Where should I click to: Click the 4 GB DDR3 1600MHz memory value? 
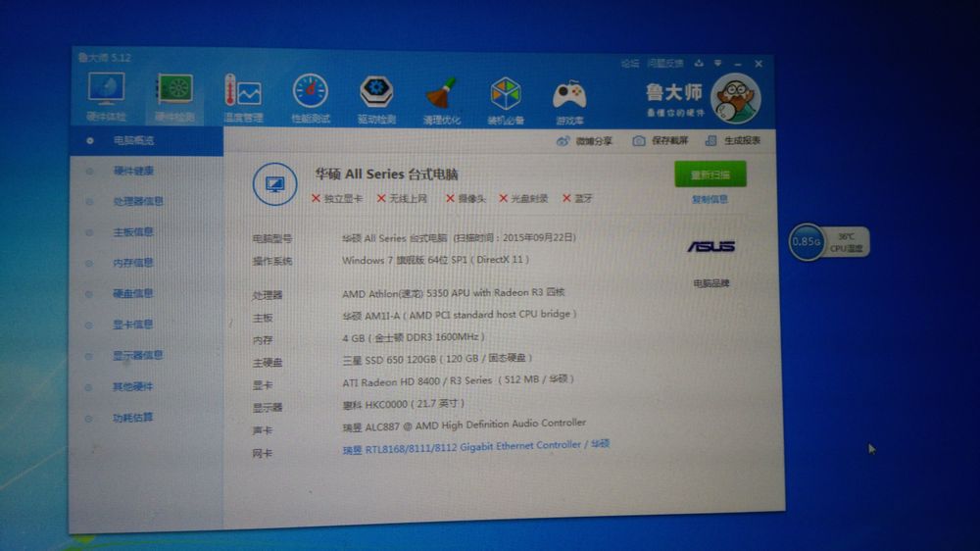414,337
